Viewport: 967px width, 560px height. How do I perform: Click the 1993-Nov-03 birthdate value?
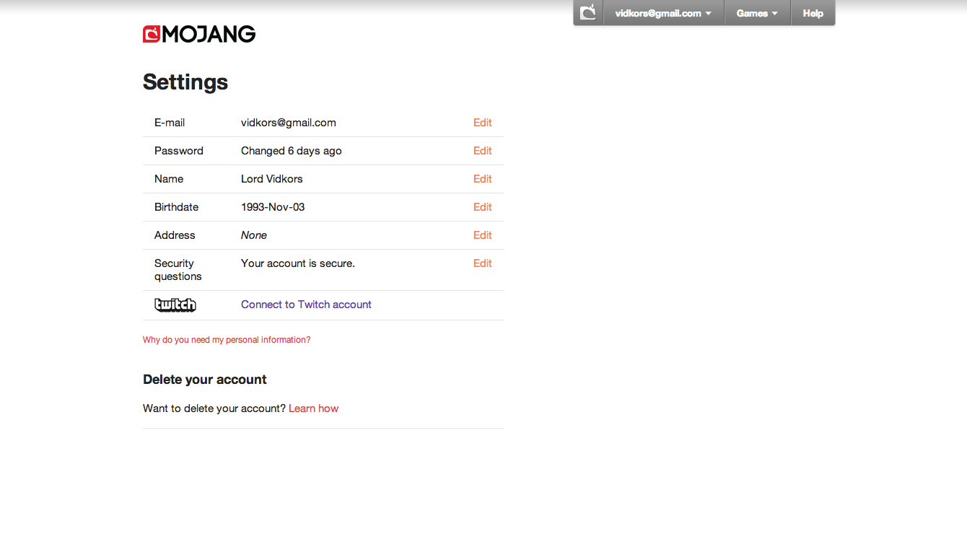[x=273, y=207]
